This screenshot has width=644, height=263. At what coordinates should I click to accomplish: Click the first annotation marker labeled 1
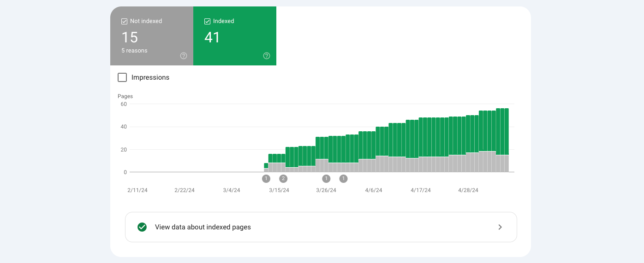coord(266,179)
